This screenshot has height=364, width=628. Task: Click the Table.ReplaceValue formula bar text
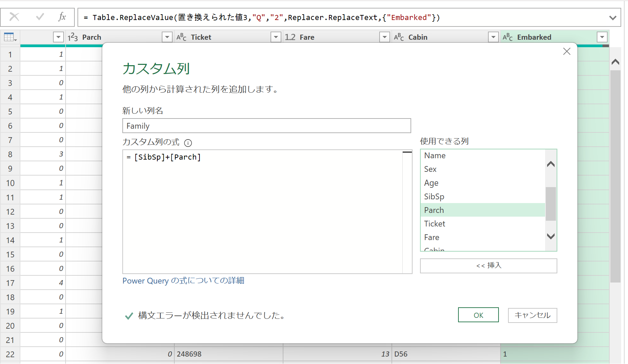[x=262, y=18]
